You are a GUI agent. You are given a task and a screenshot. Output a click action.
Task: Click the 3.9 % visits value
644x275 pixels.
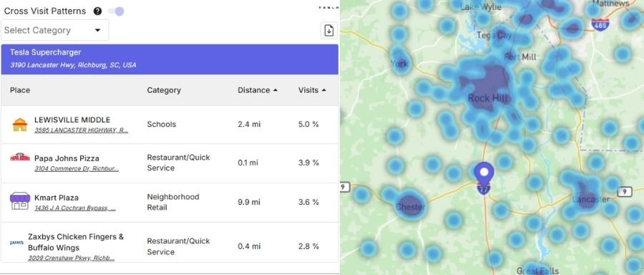[308, 163]
